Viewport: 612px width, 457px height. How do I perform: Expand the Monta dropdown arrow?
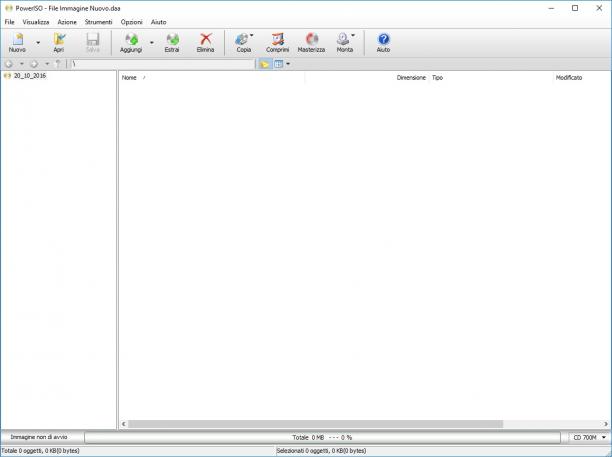tap(353, 36)
